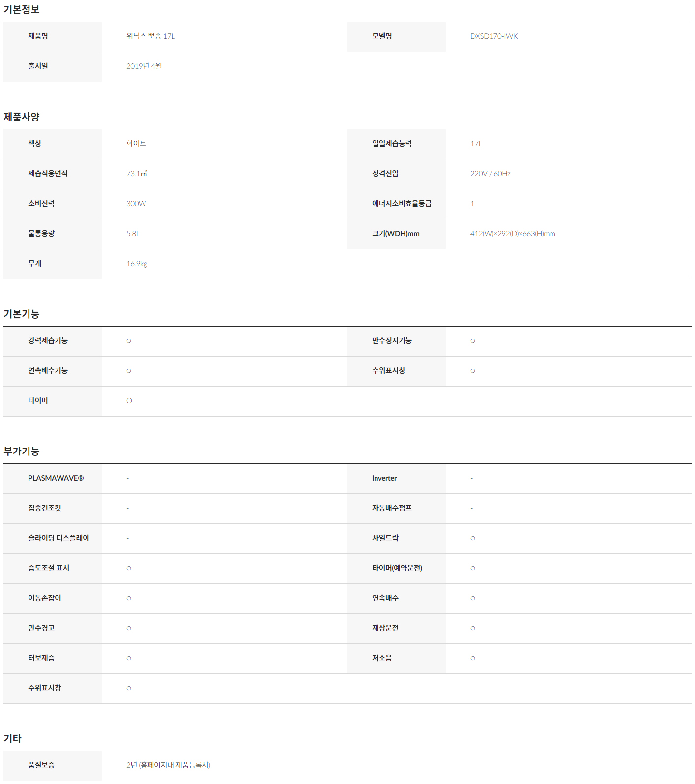
Task: Click the dimensions value 412(W)×292(D)×663(H)mm
Action: (x=513, y=234)
